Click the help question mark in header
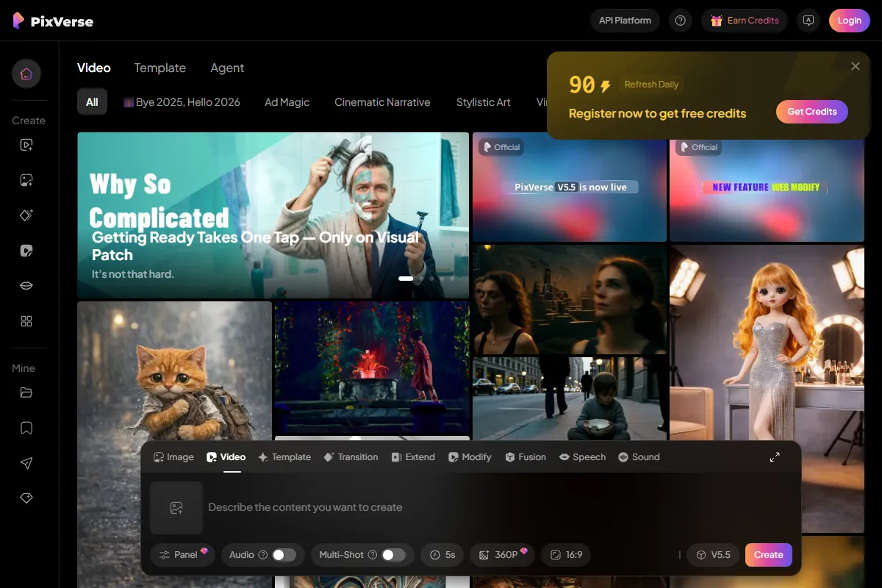This screenshot has height=588, width=882. pos(680,21)
